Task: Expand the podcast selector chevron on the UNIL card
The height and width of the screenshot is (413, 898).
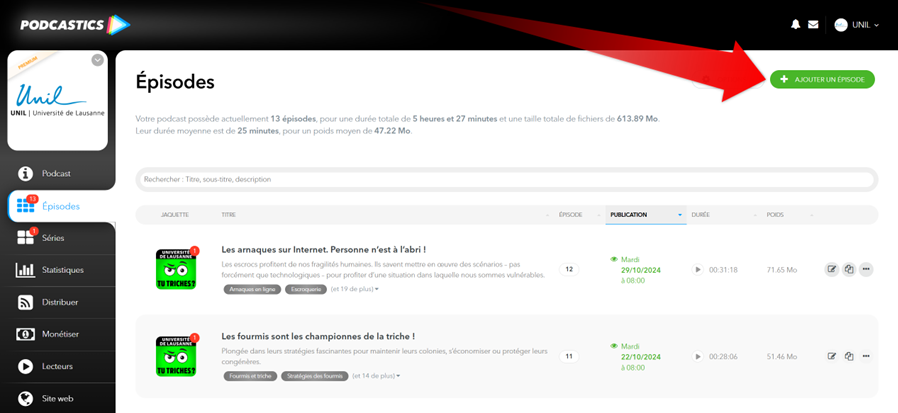Action: [x=97, y=60]
